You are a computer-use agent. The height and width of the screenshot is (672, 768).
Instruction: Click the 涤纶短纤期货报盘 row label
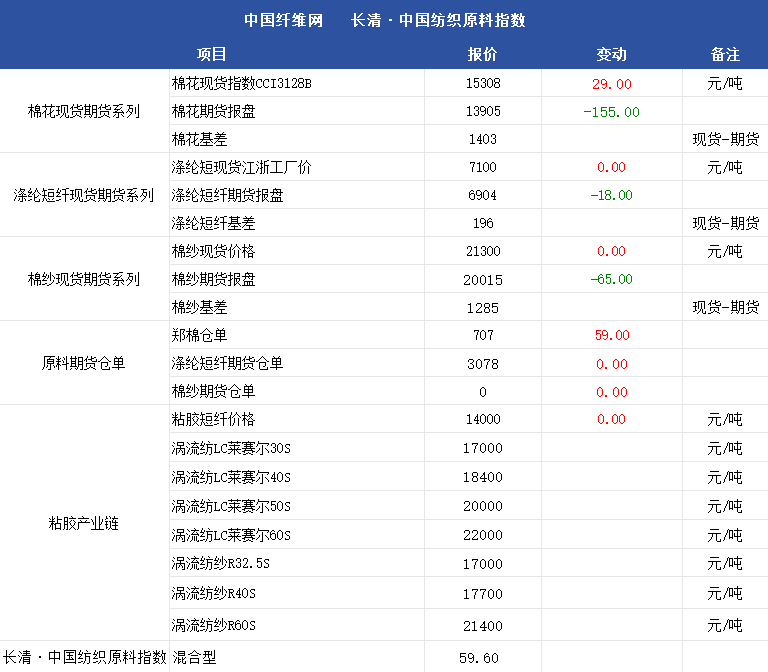[x=227, y=195]
